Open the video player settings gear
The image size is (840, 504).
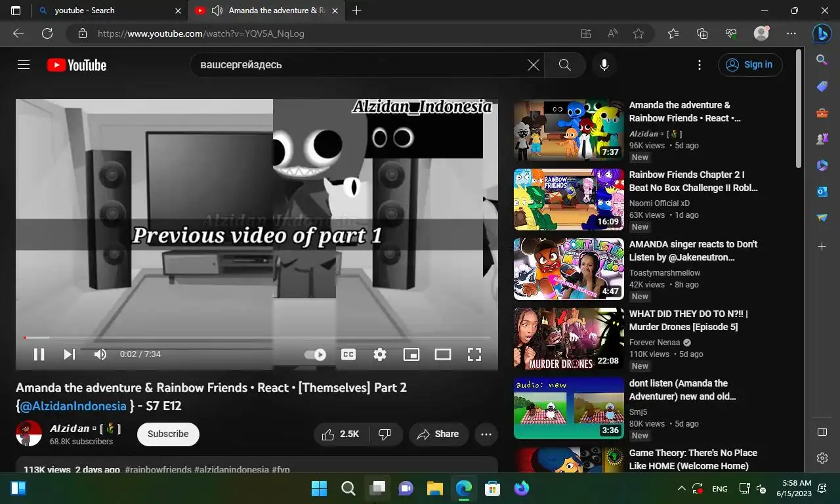[380, 354]
